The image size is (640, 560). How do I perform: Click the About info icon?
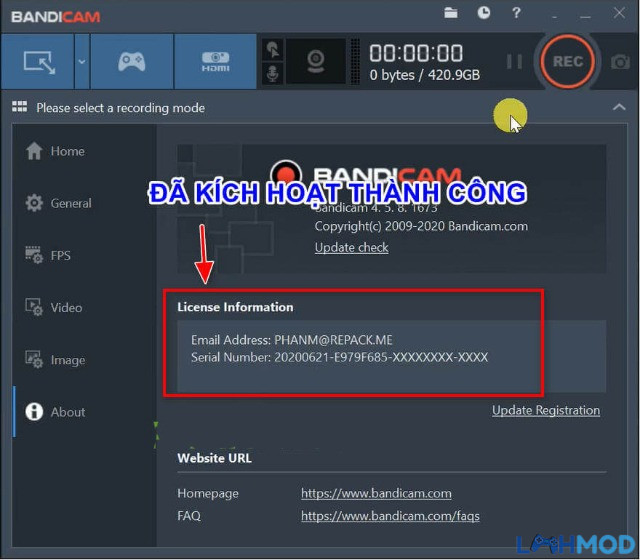34,411
